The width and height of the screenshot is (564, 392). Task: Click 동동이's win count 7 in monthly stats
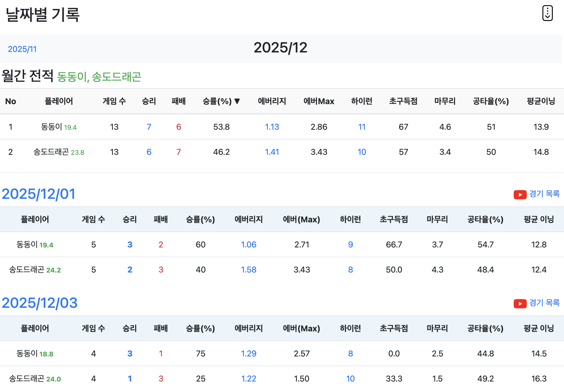pyautogui.click(x=149, y=127)
